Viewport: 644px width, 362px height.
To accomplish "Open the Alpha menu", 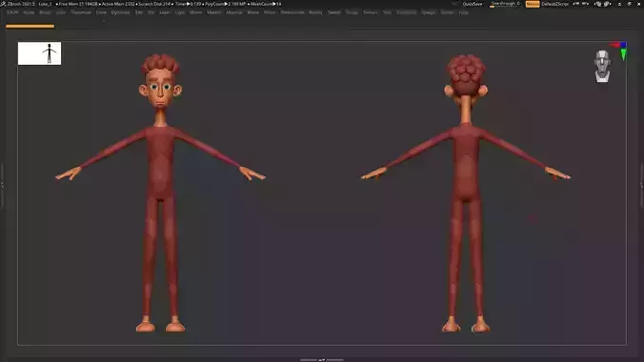I will (29, 12).
